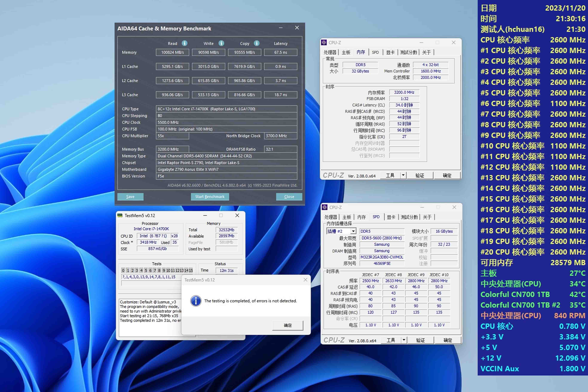Click DDR5-5600 (2800 MHz) bandwidth field
This screenshot has height=392, width=588.
[x=382, y=238]
